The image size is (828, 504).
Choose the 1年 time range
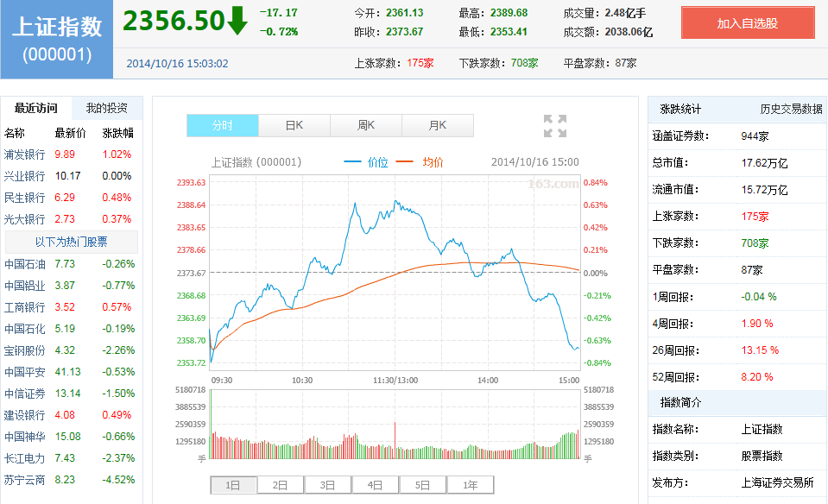[x=470, y=485]
